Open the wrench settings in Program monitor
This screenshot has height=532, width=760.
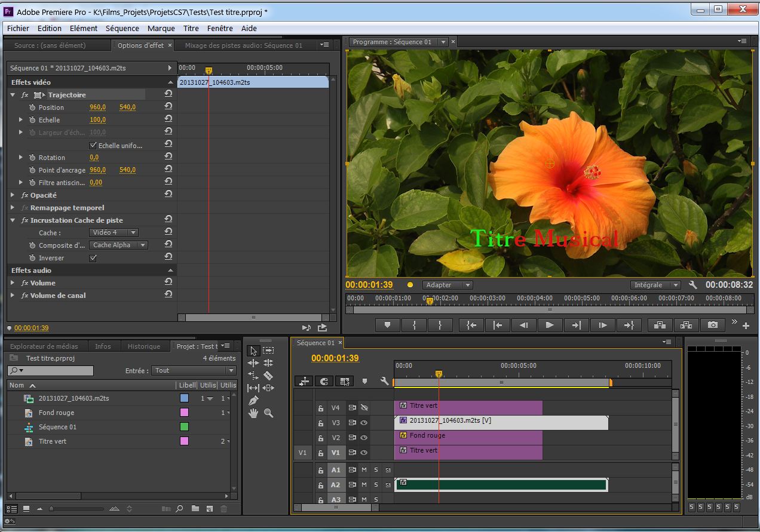[x=693, y=285]
